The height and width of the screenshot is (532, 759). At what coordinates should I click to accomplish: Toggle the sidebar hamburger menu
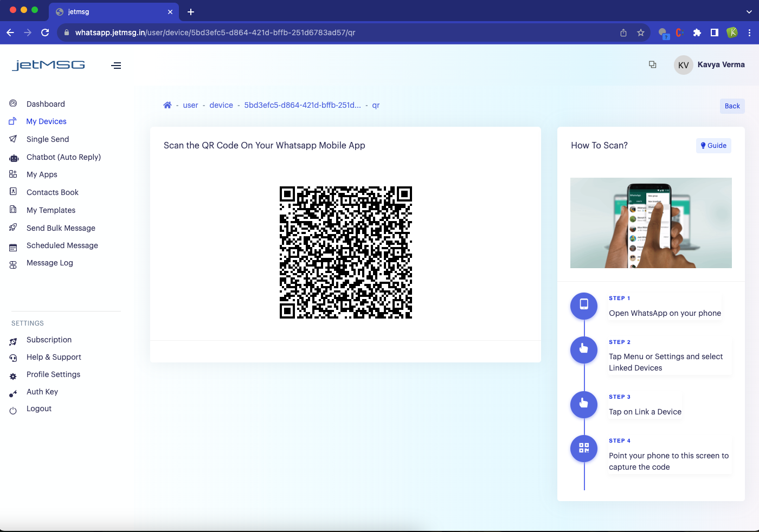pyautogui.click(x=116, y=66)
